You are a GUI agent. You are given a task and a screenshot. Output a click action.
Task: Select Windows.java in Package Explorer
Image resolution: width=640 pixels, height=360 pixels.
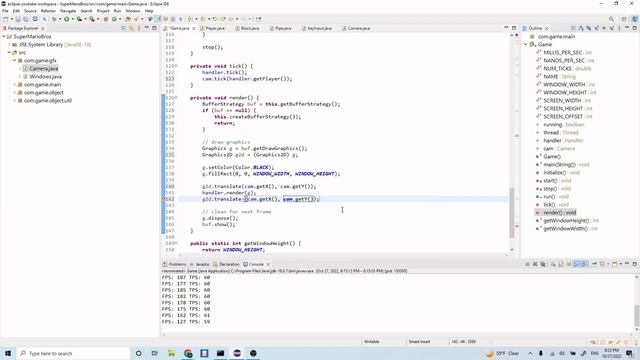point(45,76)
